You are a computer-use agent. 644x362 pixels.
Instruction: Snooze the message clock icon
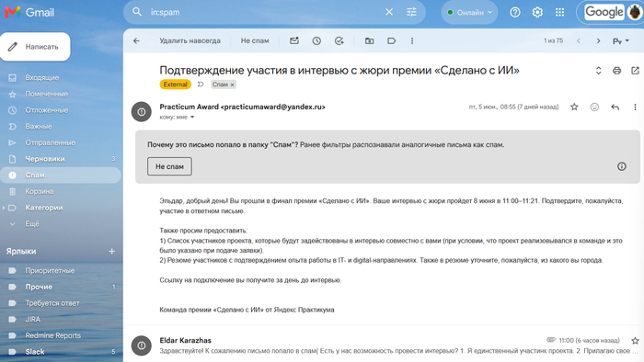316,40
